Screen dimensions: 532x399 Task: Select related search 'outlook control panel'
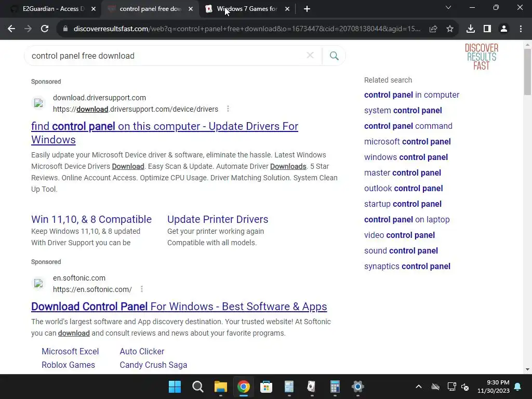coord(403,188)
